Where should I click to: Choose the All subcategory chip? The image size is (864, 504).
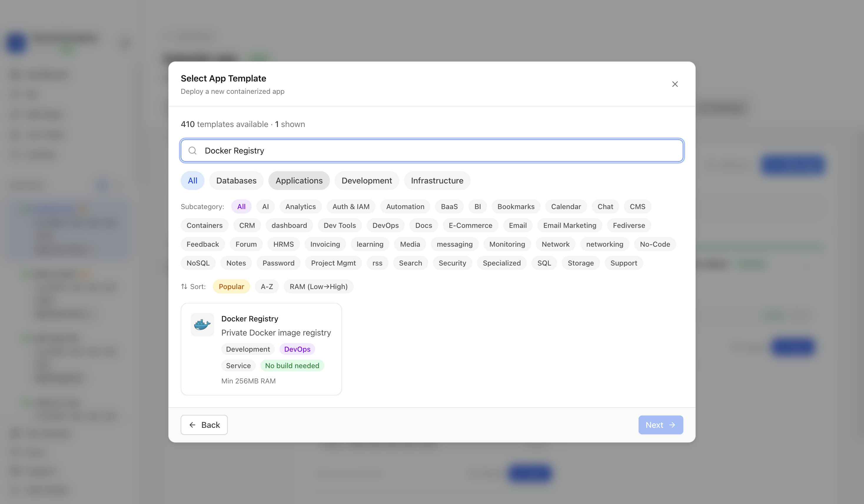click(241, 207)
